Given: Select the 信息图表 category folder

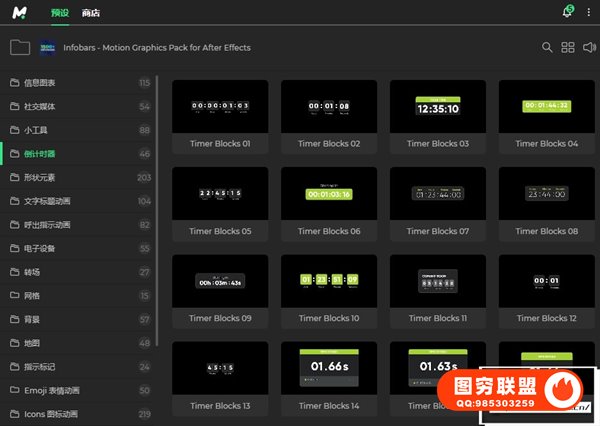Looking at the screenshot, I should 40,82.
